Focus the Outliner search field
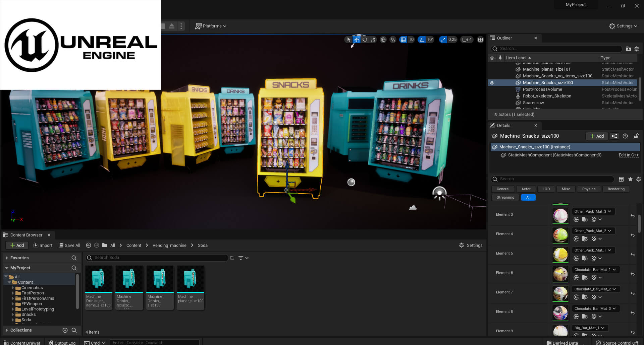 557,49
